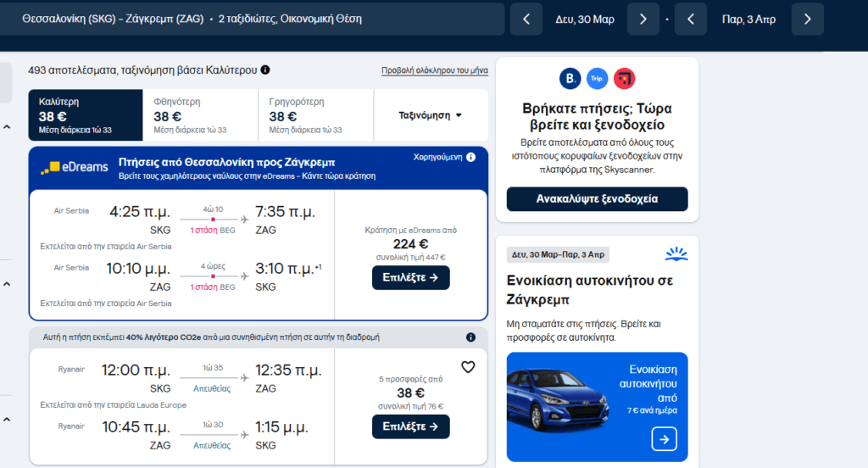Screen dimensions: 868x468
Task: Collapse the middle filter section chevron on the left
Action: pyautogui.click(x=7, y=283)
